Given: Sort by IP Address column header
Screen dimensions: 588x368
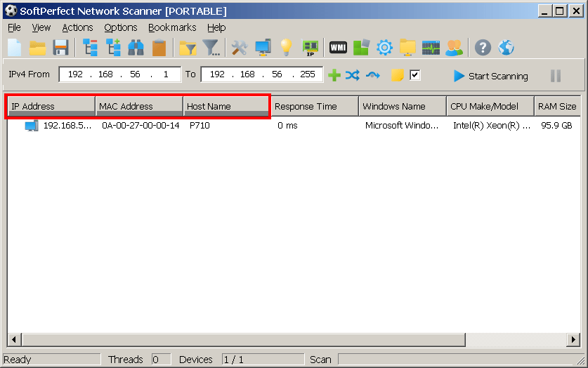Looking at the screenshot, I should tap(52, 107).
